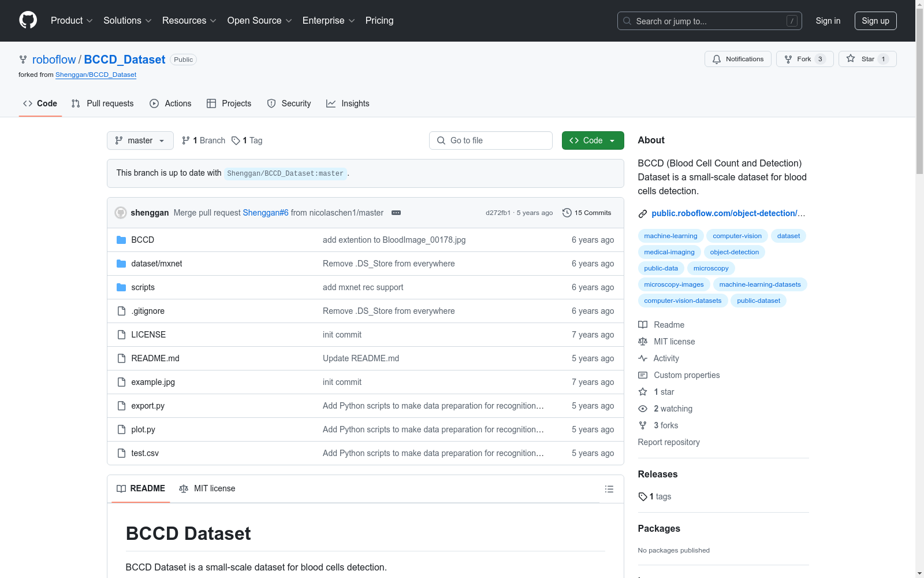Screen dimensions: 924x578
Task: Click the history clock icon beside 15 Commits
Action: [x=567, y=213]
